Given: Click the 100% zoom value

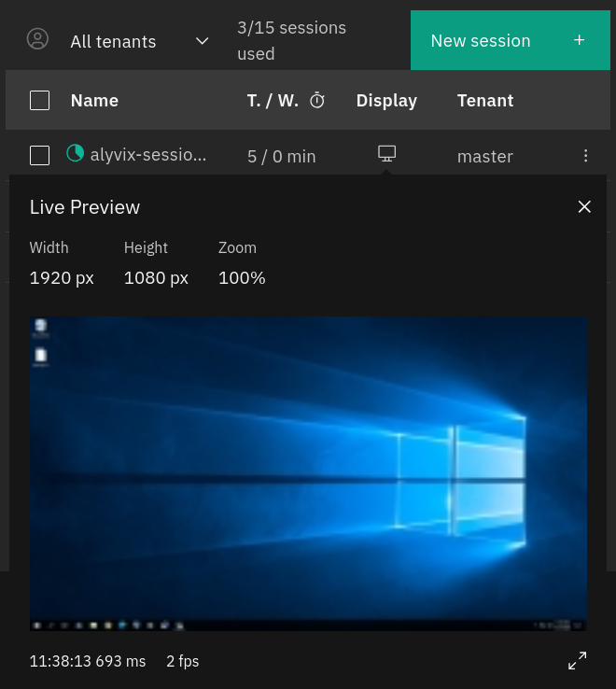Looking at the screenshot, I should [242, 277].
